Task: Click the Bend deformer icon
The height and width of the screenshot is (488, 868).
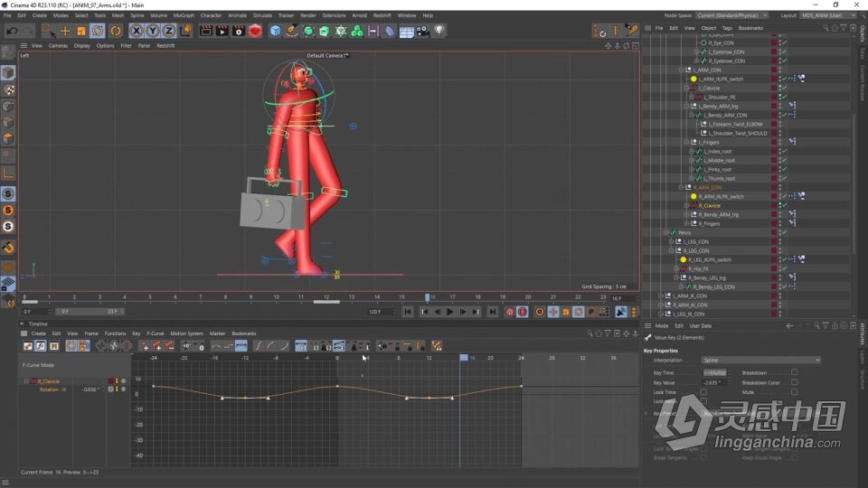Action: (x=390, y=31)
